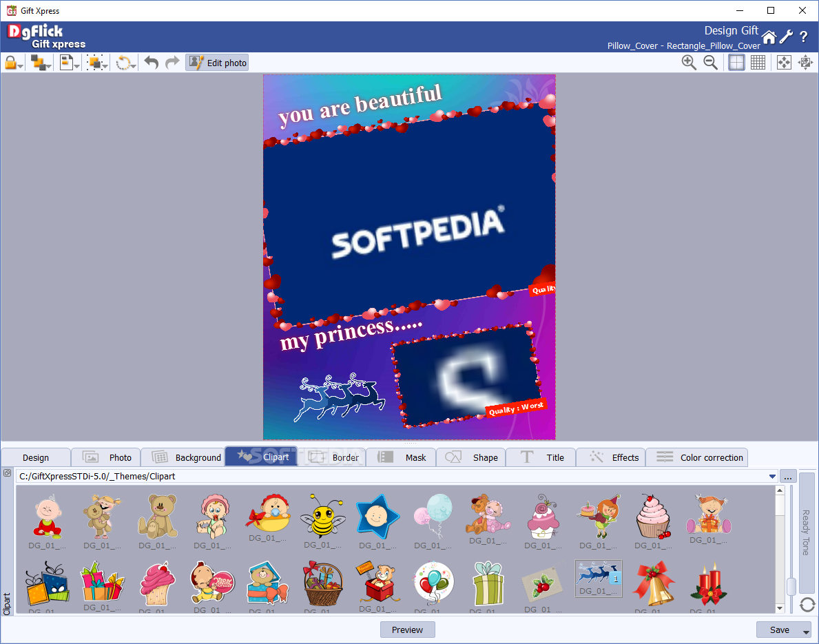Toggle the grid overlay
Viewport: 819px width, 644px height.
(x=758, y=63)
